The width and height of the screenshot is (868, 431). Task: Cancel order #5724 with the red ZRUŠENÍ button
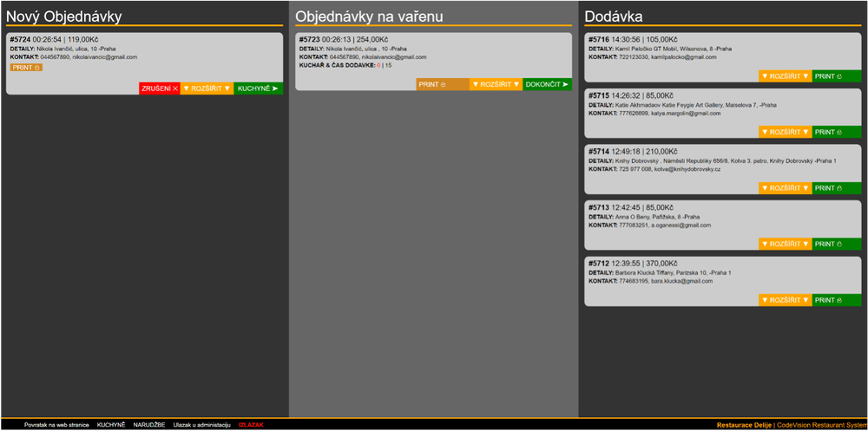pos(159,88)
